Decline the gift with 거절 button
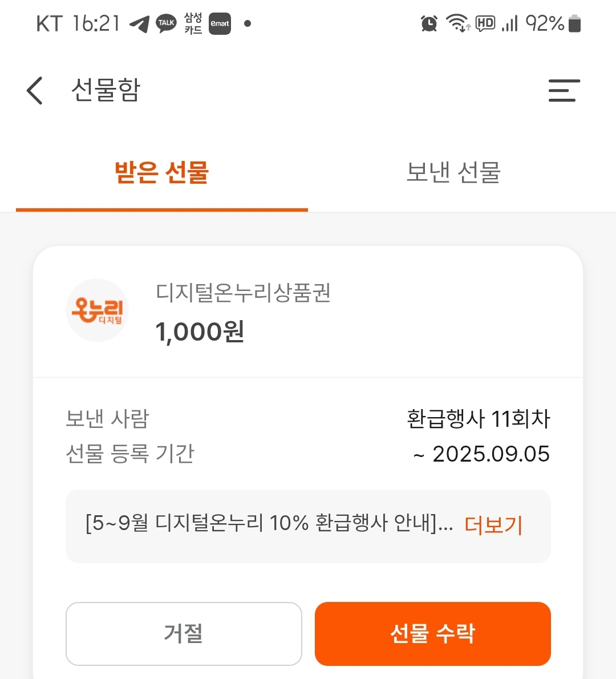 (184, 633)
